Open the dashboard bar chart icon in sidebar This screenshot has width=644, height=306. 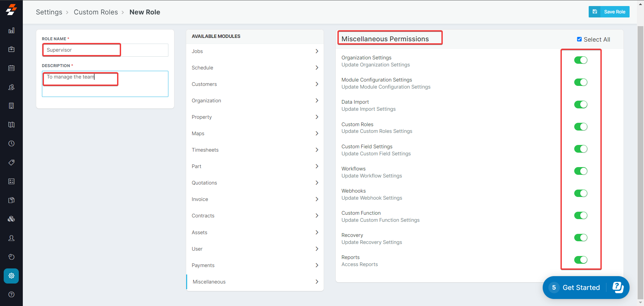coord(11,31)
